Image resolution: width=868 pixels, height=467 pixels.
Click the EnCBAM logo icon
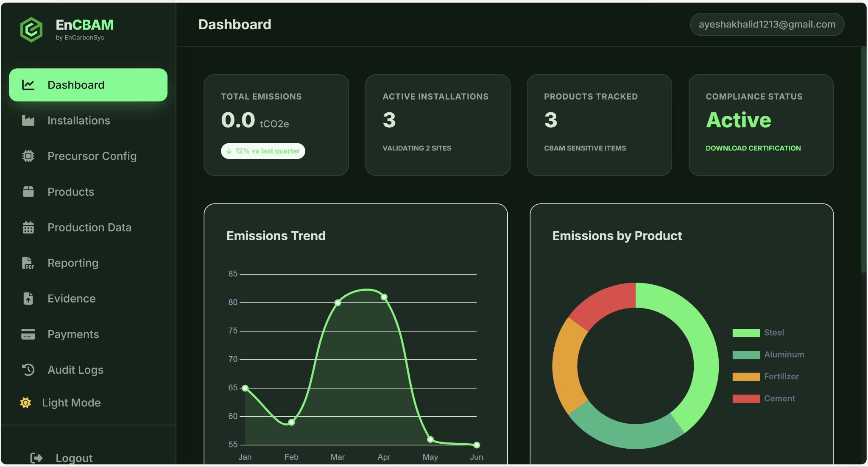31,29
